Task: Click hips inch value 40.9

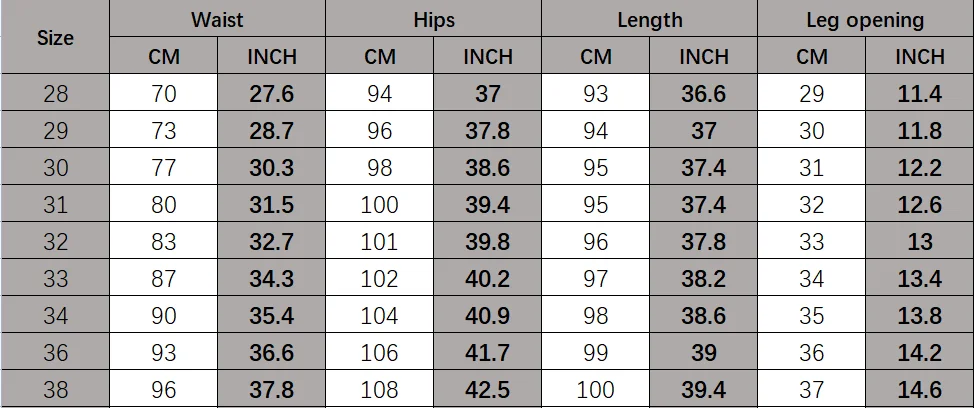Action: pos(488,315)
